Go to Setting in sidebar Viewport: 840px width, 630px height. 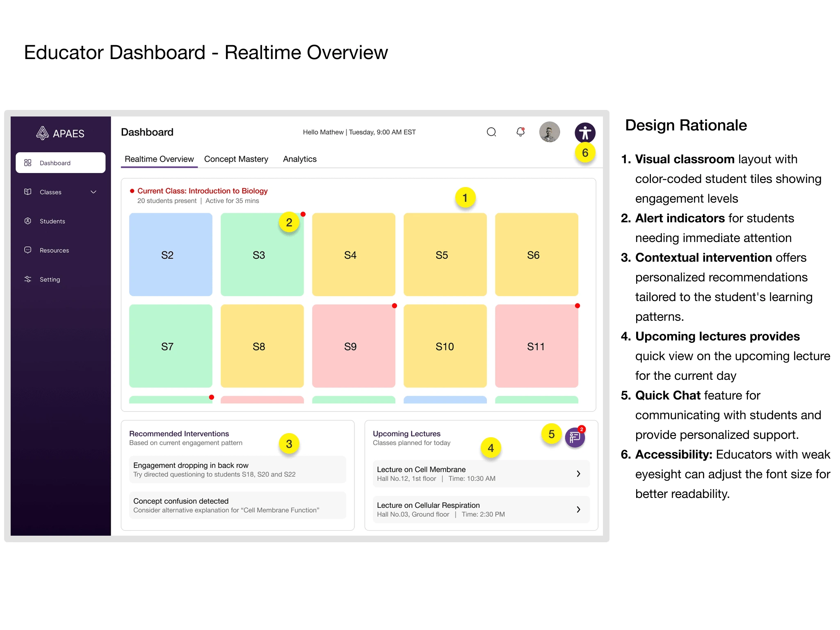pos(50,279)
